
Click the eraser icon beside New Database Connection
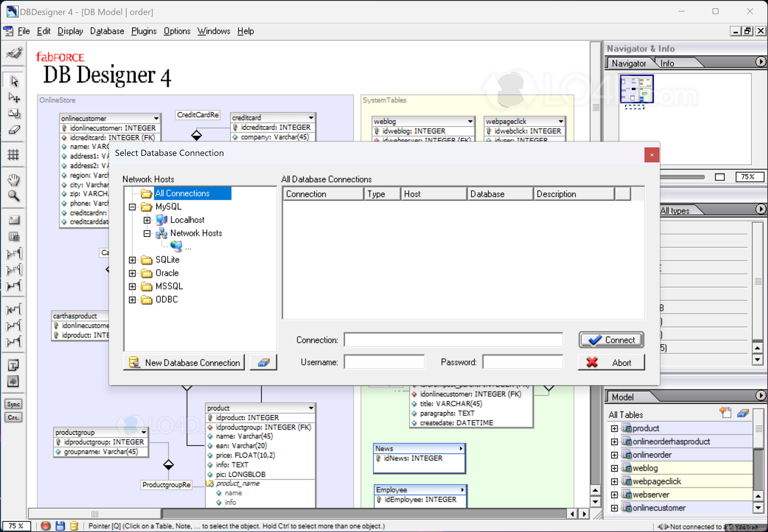tap(263, 362)
